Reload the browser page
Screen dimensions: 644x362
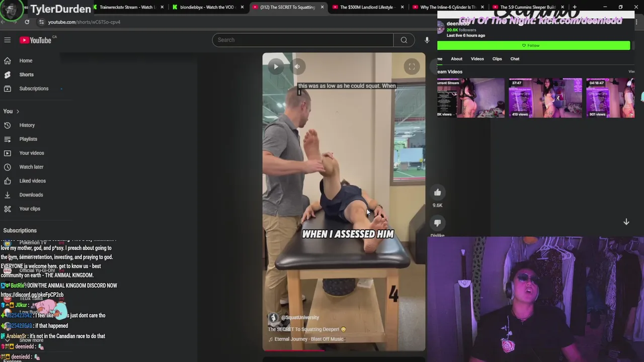tap(27, 22)
